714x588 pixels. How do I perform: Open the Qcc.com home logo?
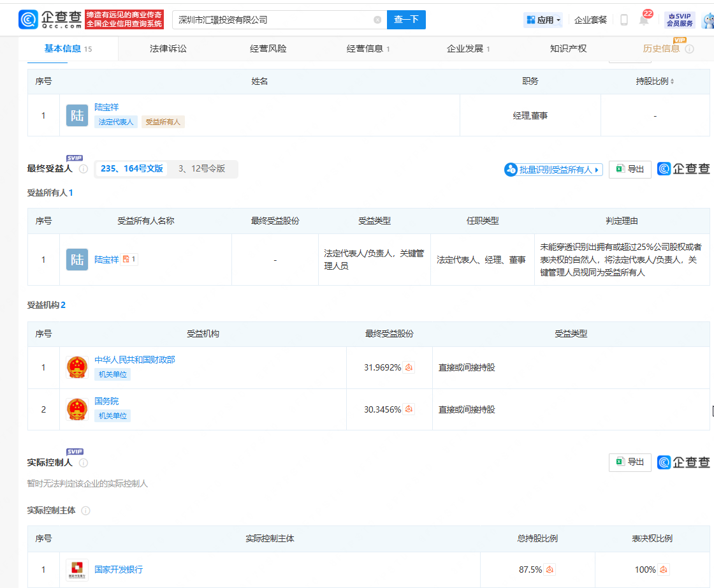coord(50,20)
